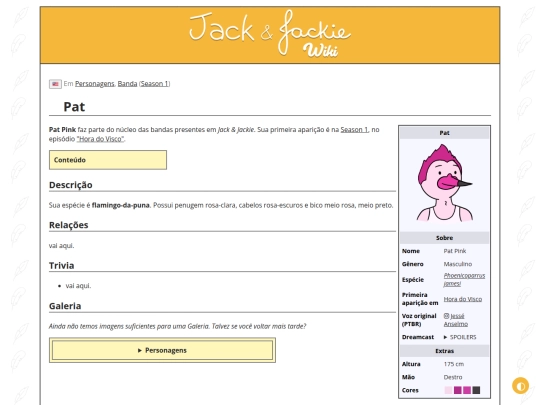Click the Relações section heading
The image size is (540, 405).
tap(69, 225)
